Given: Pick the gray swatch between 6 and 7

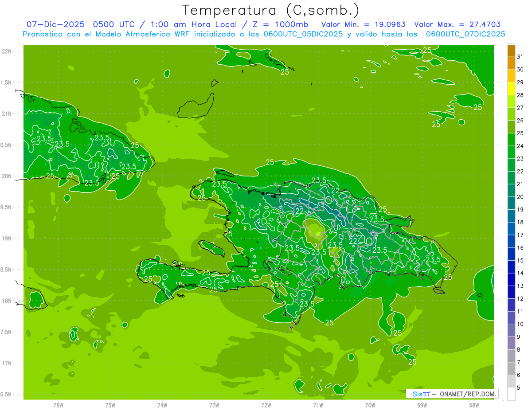Looking at the screenshot, I should [511, 368].
